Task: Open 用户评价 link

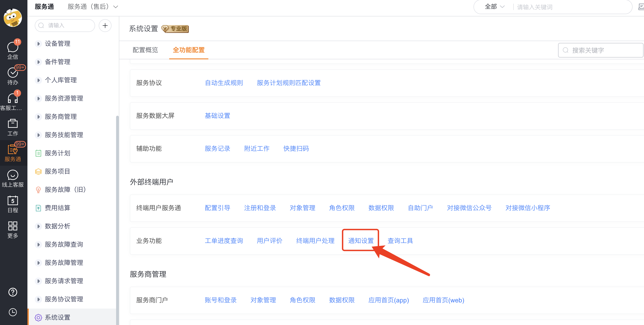Action: click(269, 241)
